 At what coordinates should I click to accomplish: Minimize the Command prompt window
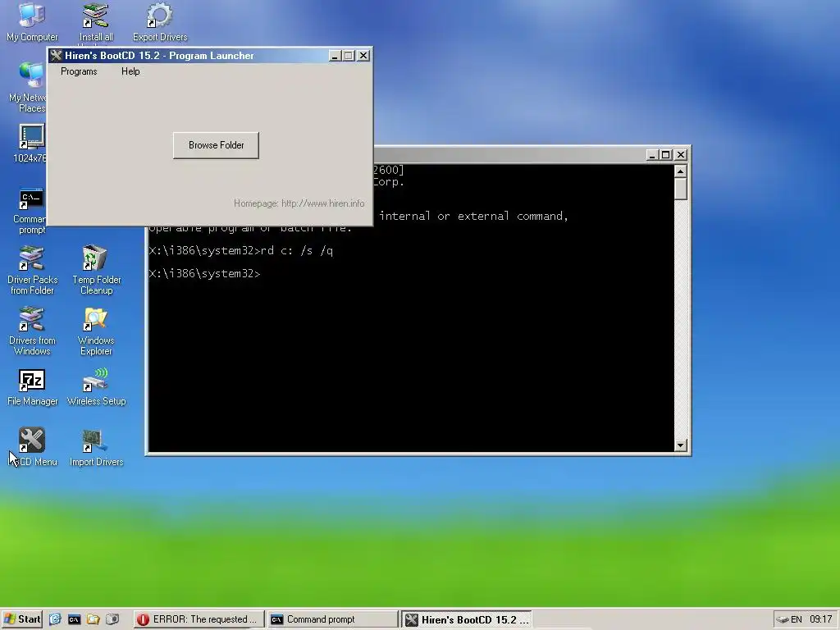(x=652, y=155)
